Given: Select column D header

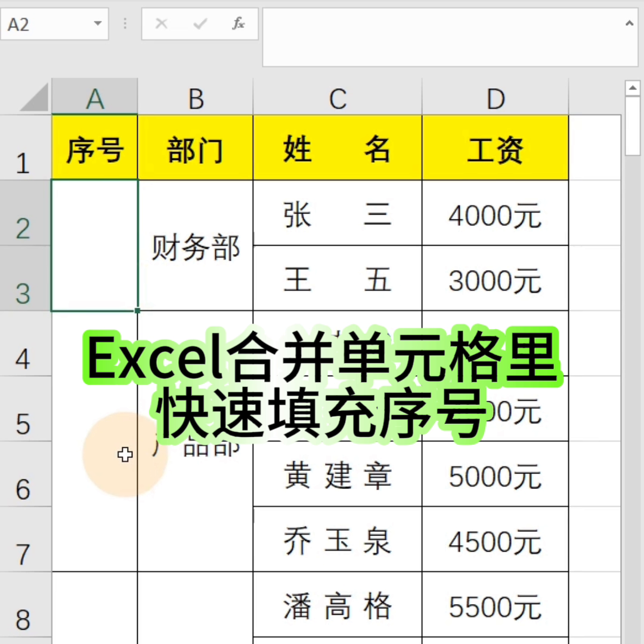Looking at the screenshot, I should tap(496, 97).
